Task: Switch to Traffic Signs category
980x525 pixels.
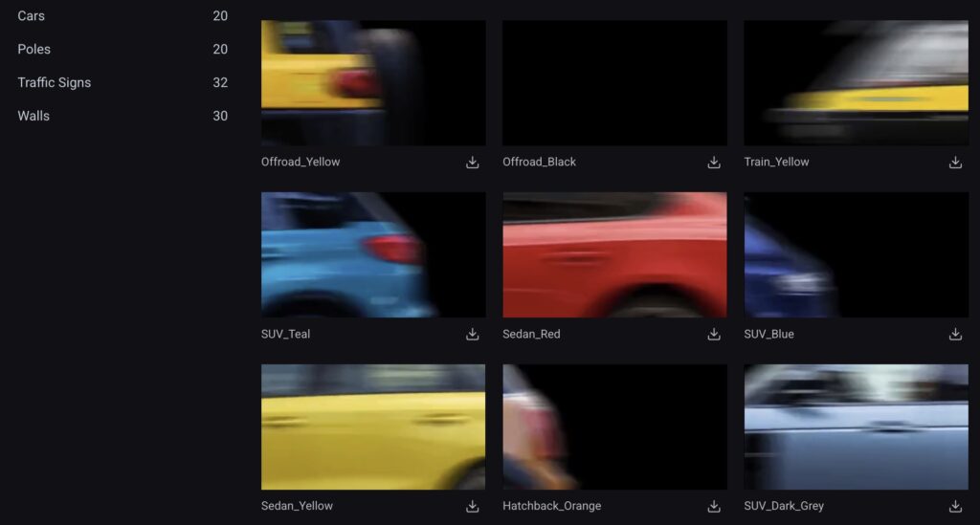Action: [55, 82]
